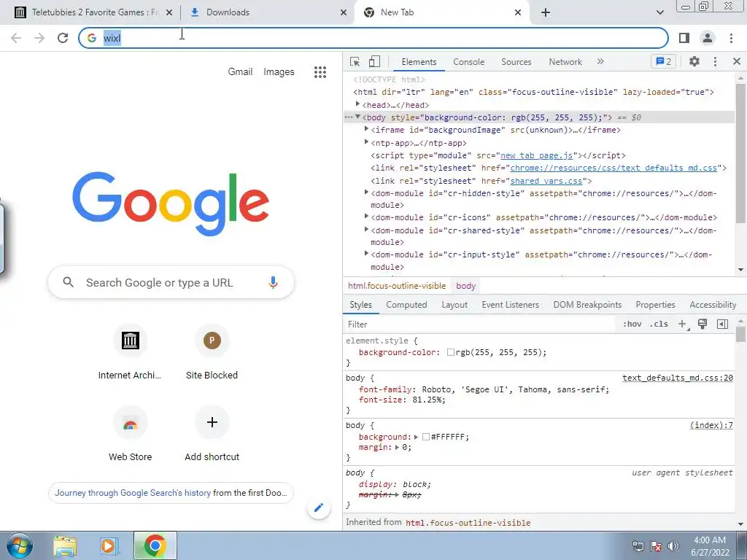Reload the page with the refresh icon
This screenshot has width=747, height=560.
(63, 38)
